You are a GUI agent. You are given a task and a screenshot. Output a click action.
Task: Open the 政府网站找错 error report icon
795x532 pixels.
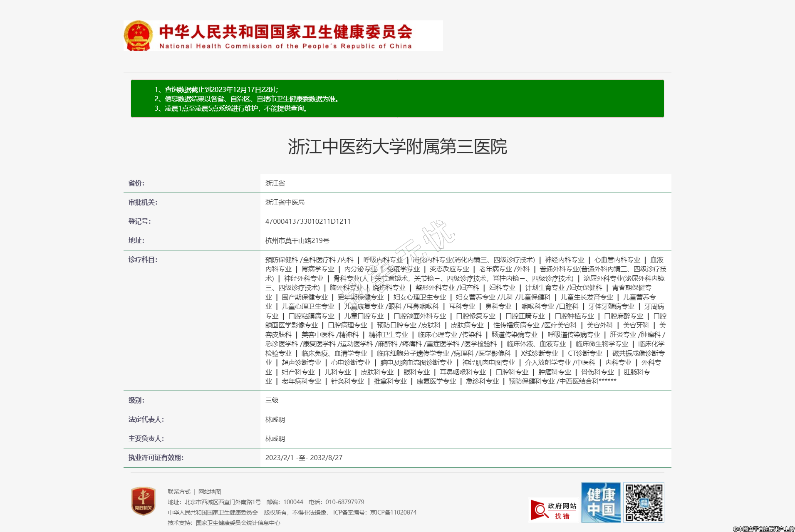pyautogui.click(x=554, y=510)
